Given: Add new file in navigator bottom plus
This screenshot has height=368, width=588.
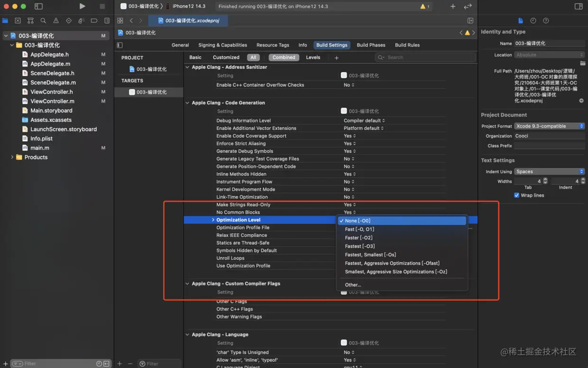Looking at the screenshot, I should (5, 364).
